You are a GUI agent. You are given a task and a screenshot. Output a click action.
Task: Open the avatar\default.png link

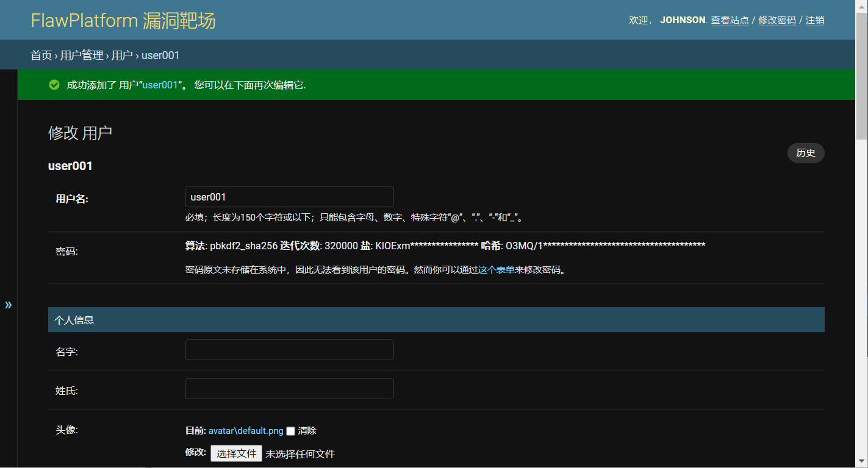click(246, 431)
